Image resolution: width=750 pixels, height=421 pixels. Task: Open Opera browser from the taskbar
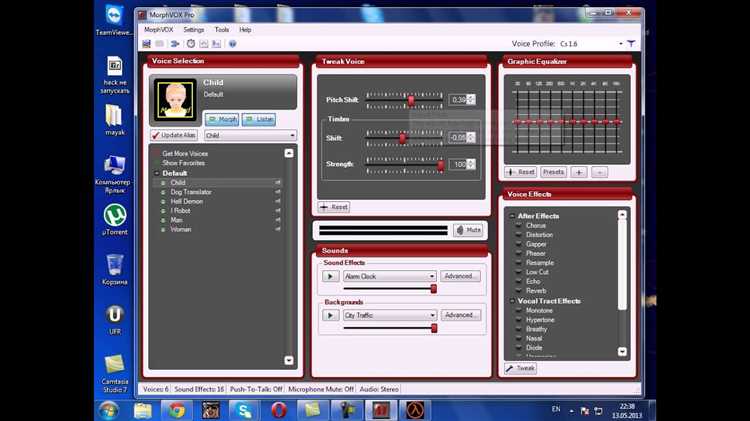point(279,410)
